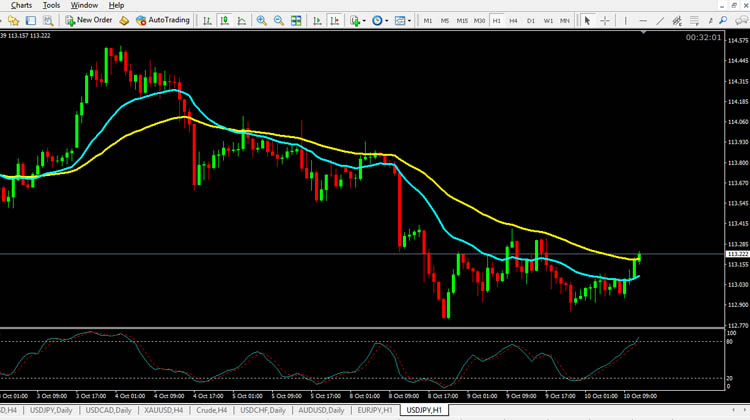Select the M1 timeframe
Screen dimensions: 750x420
428,21
